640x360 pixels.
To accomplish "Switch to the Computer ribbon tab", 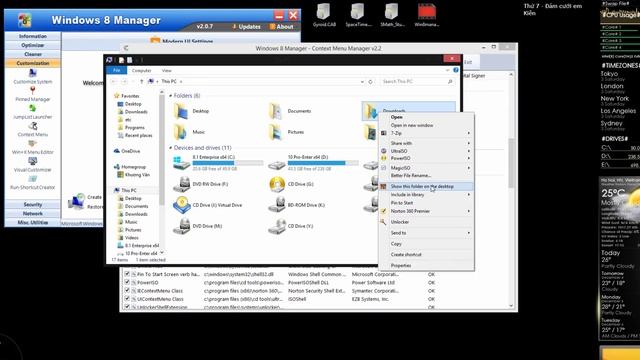I will (141, 70).
